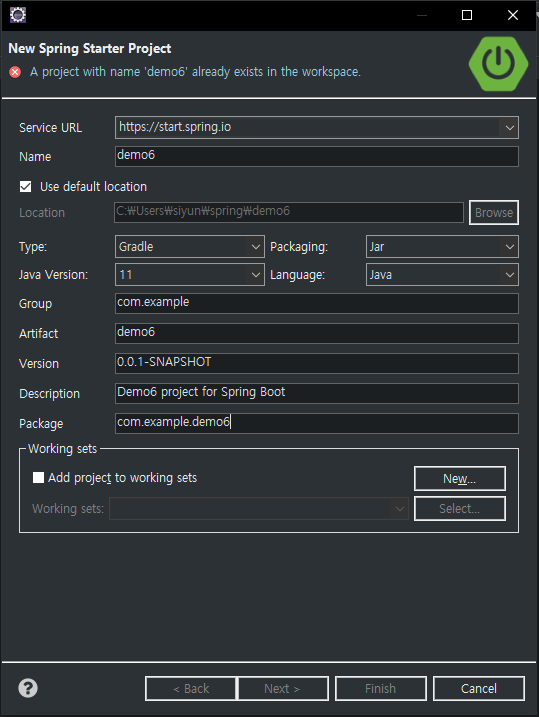This screenshot has width=539, height=717.
Task: Open the Java Version dropdown showing 11
Action: (190, 274)
